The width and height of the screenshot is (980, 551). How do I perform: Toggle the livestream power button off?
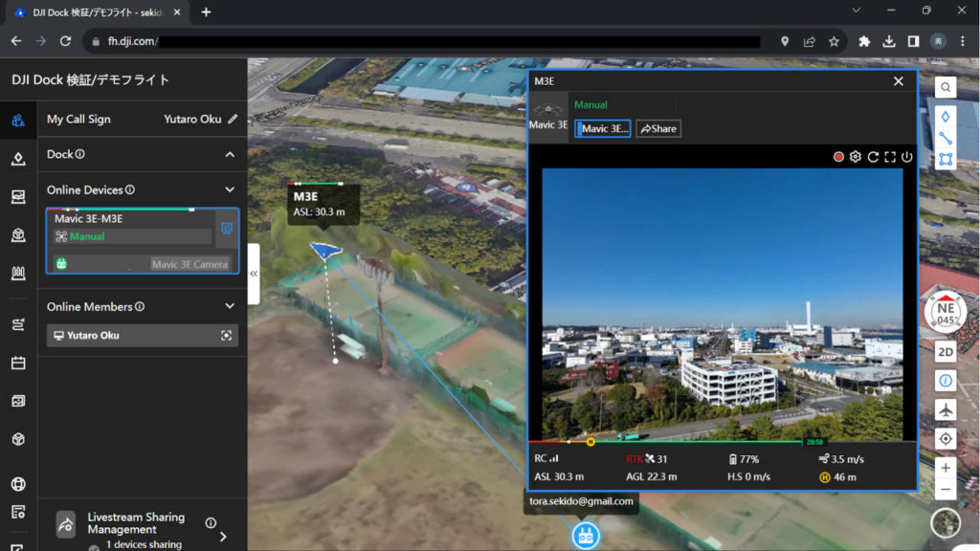coord(908,156)
